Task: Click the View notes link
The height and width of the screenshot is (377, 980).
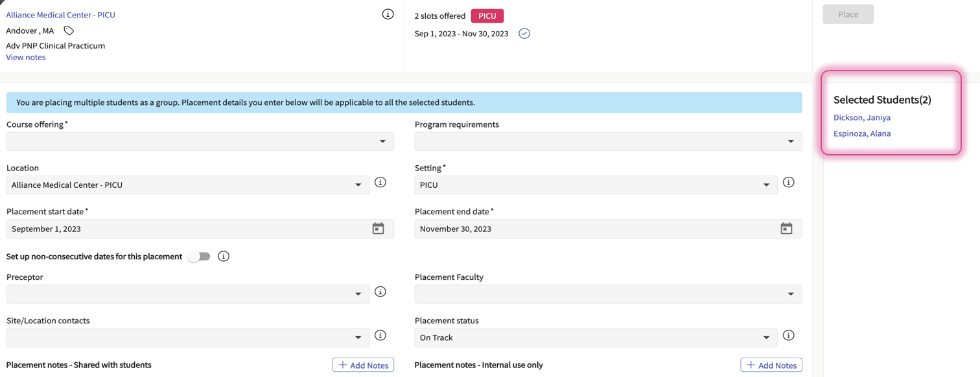Action: (x=26, y=57)
